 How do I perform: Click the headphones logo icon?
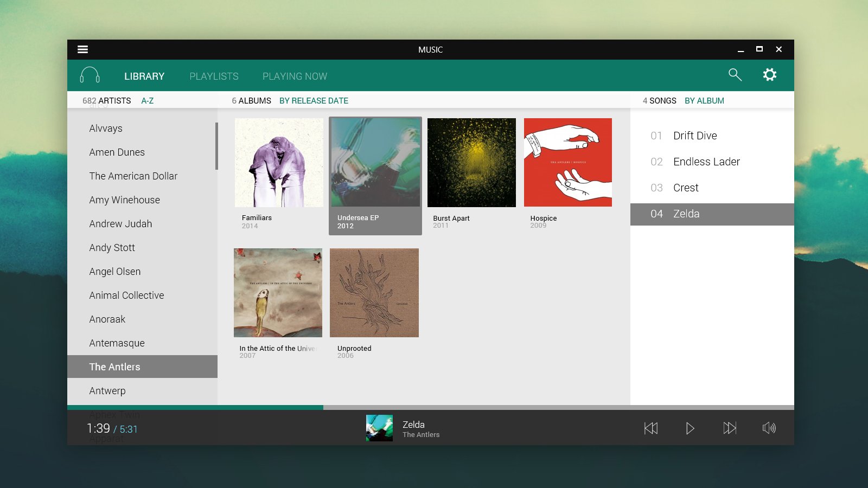coord(90,75)
